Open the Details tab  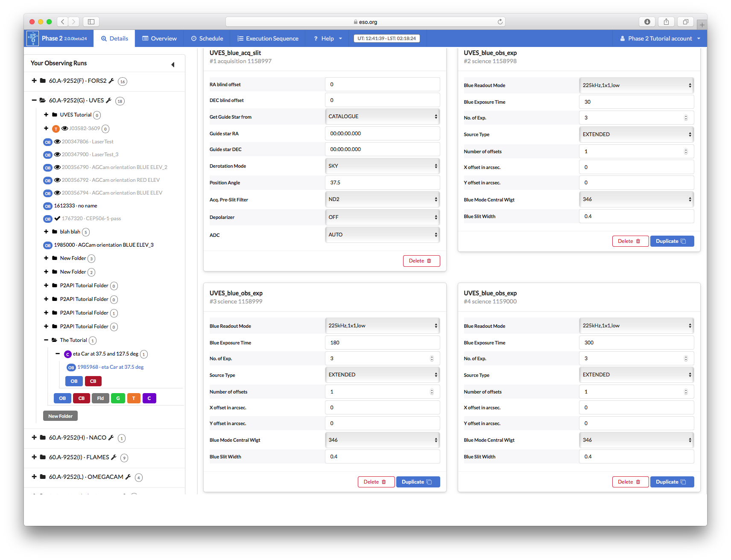tap(114, 38)
